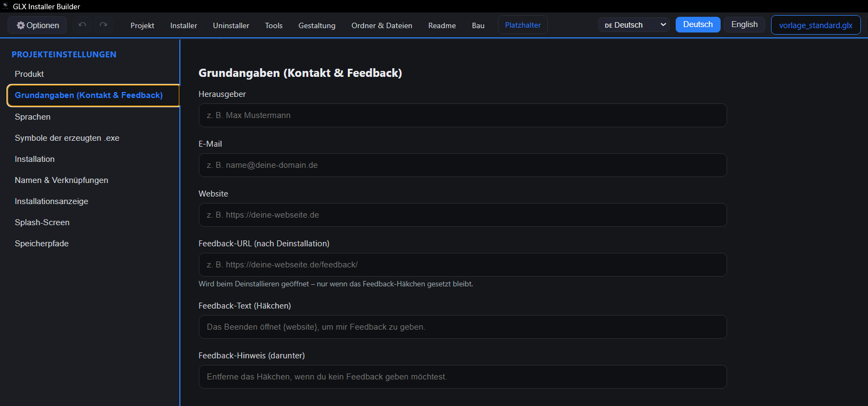
Task: Open the Uninstaller menu
Action: click(x=231, y=25)
